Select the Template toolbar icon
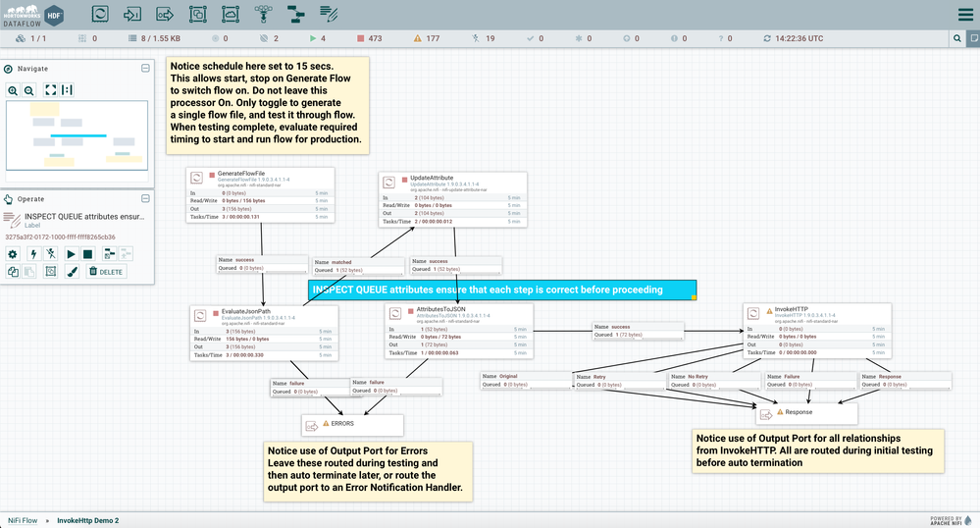The image size is (980, 528). (x=295, y=14)
